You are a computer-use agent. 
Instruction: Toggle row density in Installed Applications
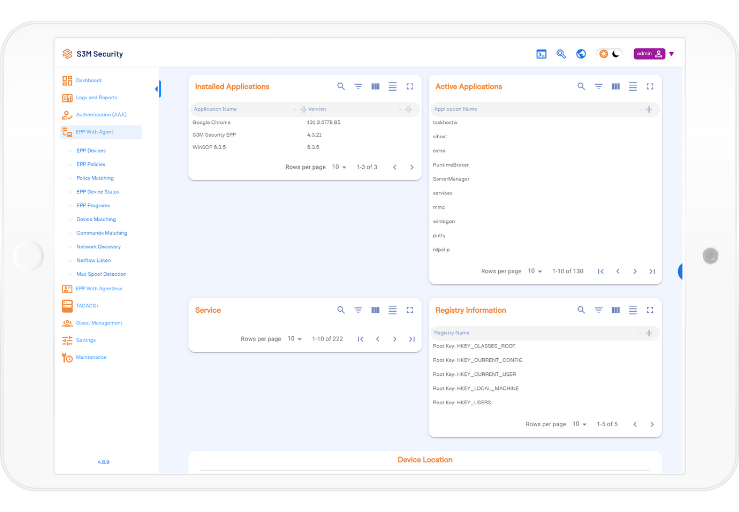[392, 87]
